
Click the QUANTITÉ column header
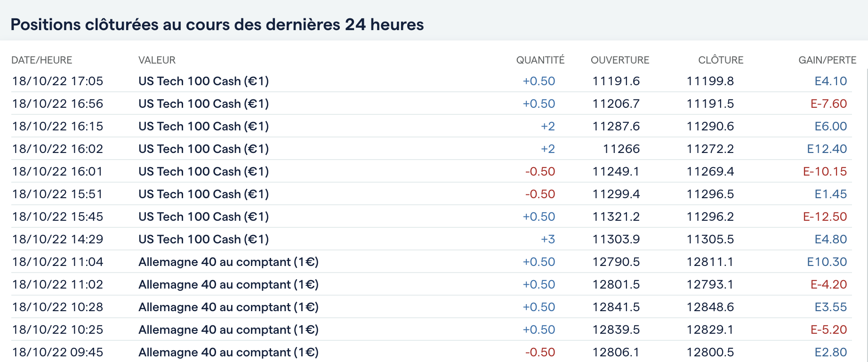point(540,60)
